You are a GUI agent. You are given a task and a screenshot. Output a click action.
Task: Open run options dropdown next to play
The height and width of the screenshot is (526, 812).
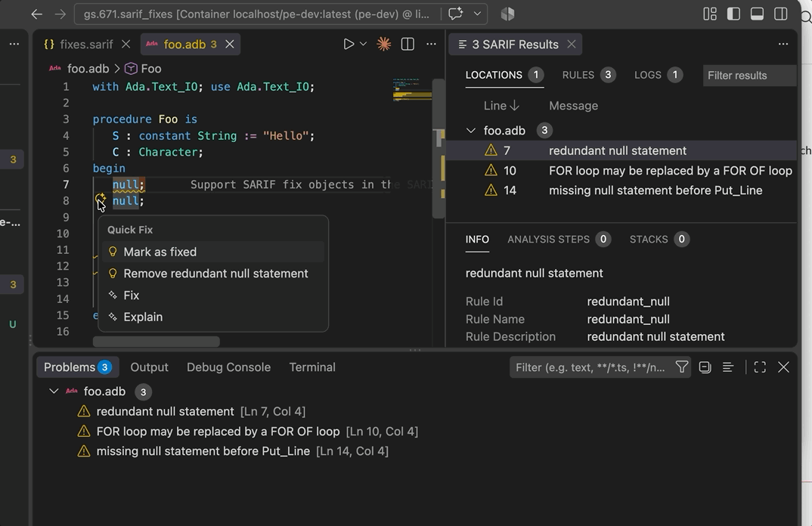coord(363,45)
